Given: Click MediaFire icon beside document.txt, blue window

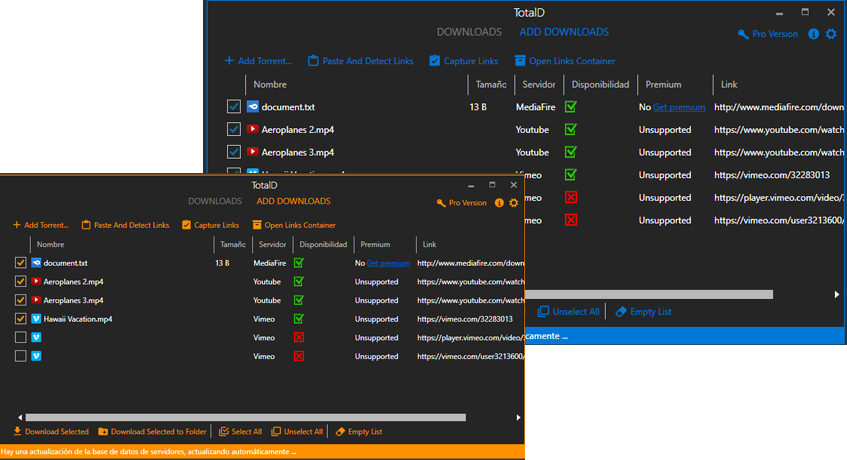Looking at the screenshot, I should point(252,107).
